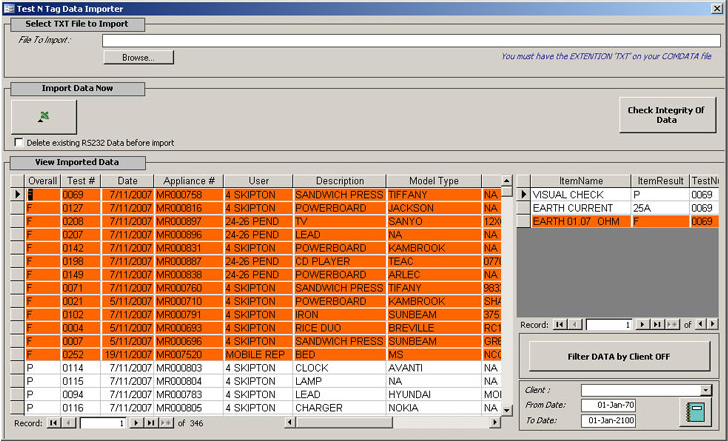
Task: Select row selector of EARTH CURRENT row
Action: pyautogui.click(x=524, y=208)
